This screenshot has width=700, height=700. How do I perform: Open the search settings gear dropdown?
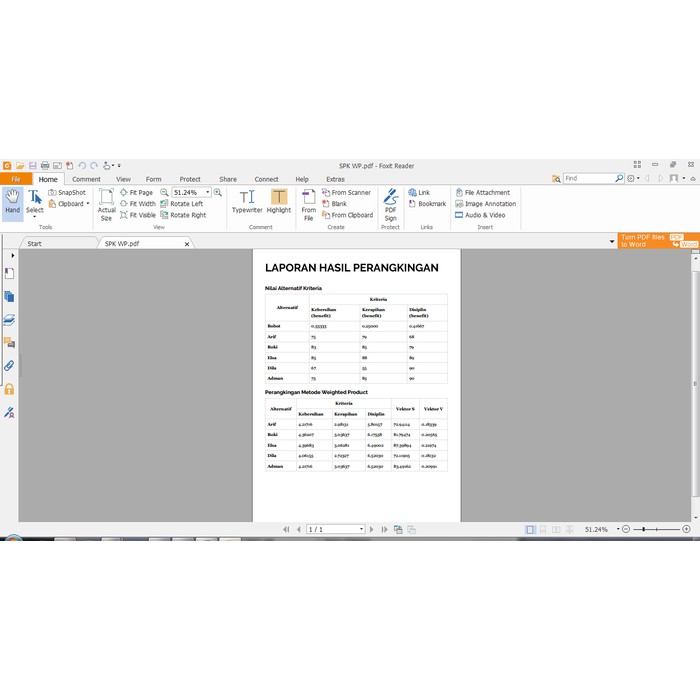[633, 179]
